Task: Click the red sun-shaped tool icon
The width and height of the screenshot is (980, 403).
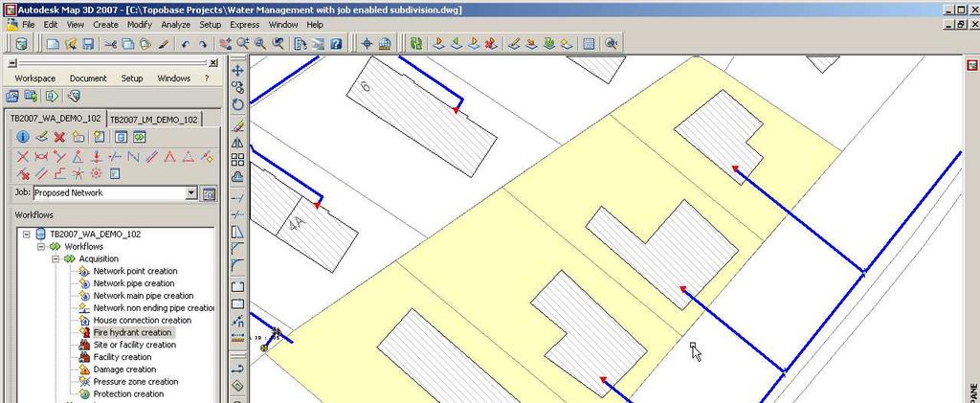Action: (x=97, y=173)
